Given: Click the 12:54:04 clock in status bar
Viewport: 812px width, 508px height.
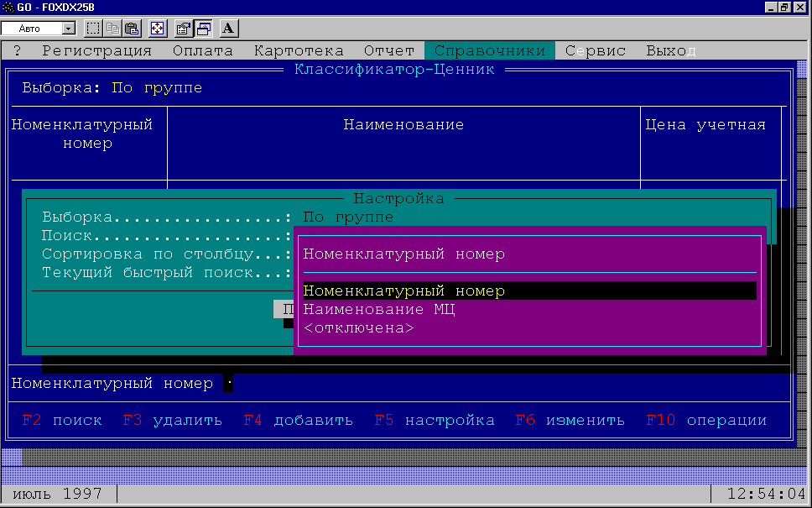Looking at the screenshot, I should pyautogui.click(x=767, y=494).
